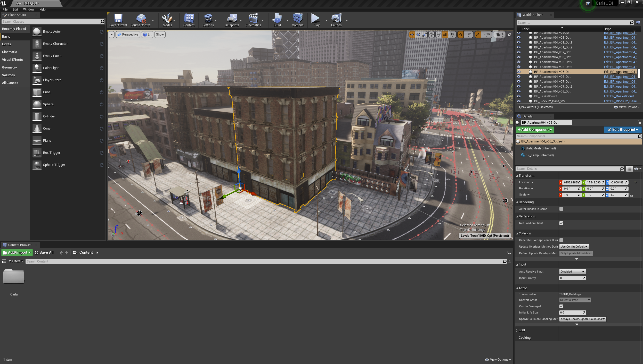Click the Add Component button

(x=534, y=130)
